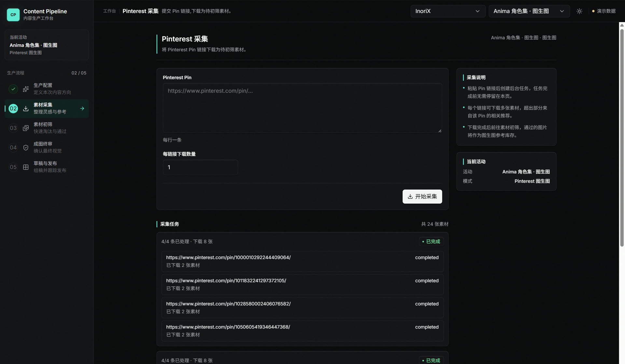The height and width of the screenshot is (364, 625).
Task: Click the 开始采集 button
Action: 422,197
